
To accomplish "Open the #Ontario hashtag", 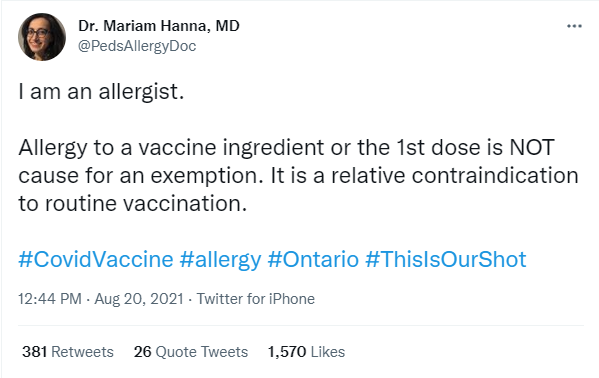I will click(x=313, y=260).
